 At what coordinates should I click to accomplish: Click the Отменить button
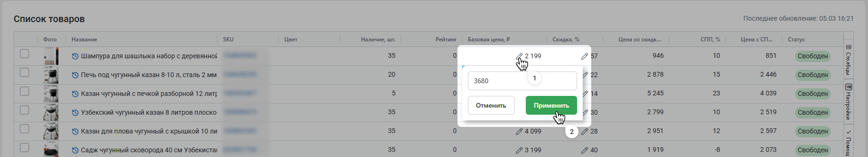(491, 105)
